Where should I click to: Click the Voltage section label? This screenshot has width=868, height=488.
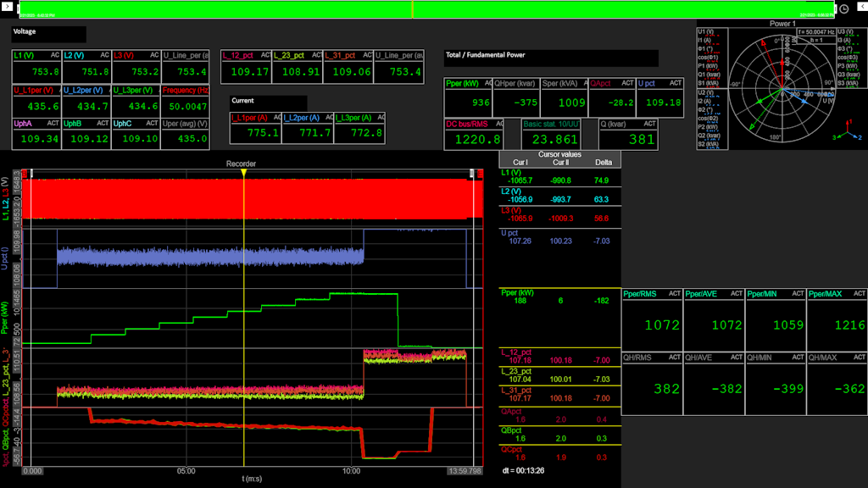click(x=48, y=34)
